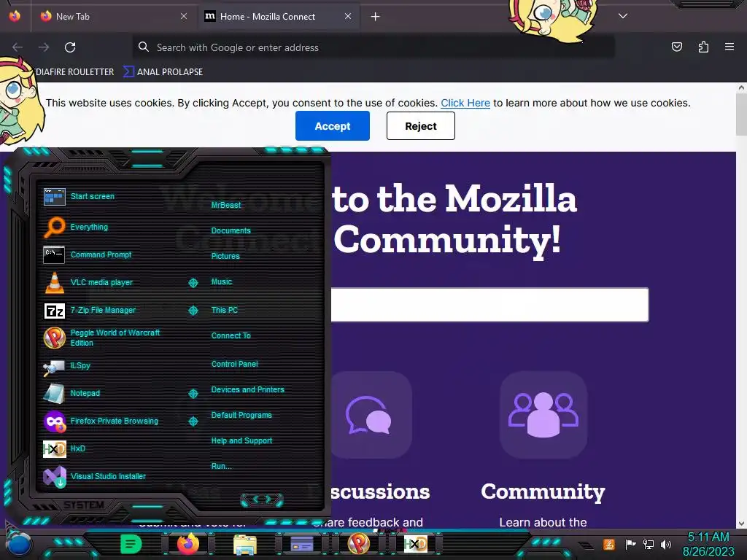Open Firefox from the taskbar

(x=187, y=543)
